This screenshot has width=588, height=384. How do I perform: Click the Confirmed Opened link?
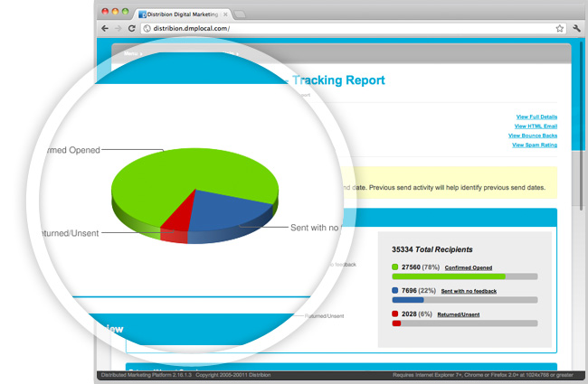coord(469,267)
